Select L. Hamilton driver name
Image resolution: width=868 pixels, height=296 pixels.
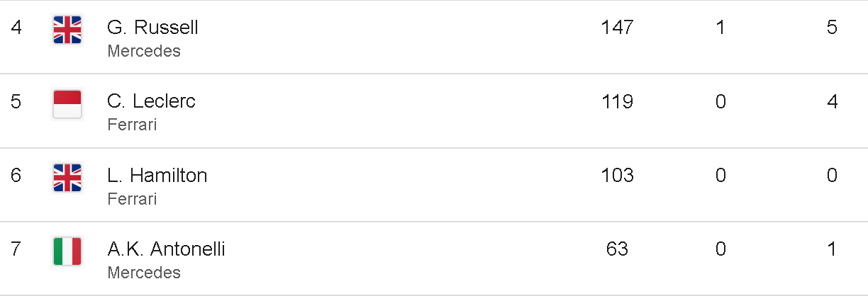[157, 175]
